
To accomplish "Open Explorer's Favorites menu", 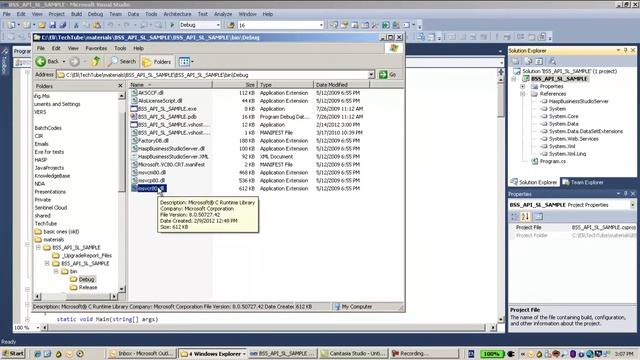I will pyautogui.click(x=96, y=48).
